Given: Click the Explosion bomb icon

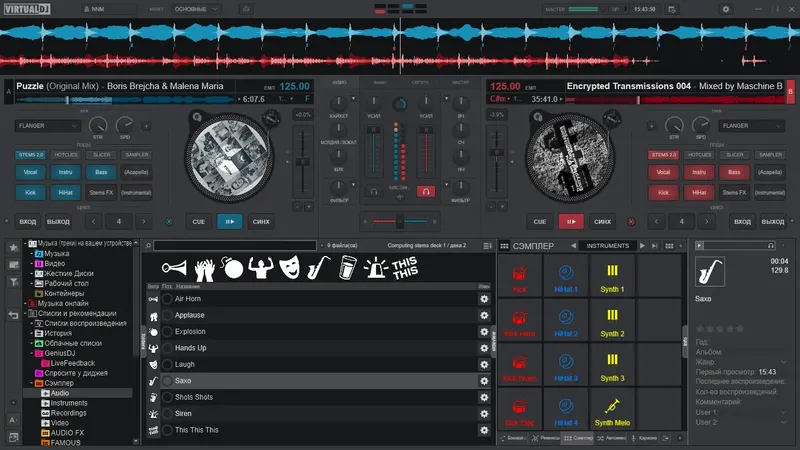Looking at the screenshot, I should click(232, 267).
